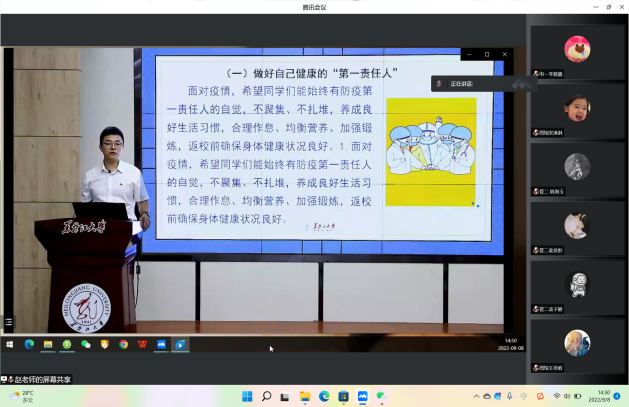Click the Windows 11 Start button

click(247, 396)
